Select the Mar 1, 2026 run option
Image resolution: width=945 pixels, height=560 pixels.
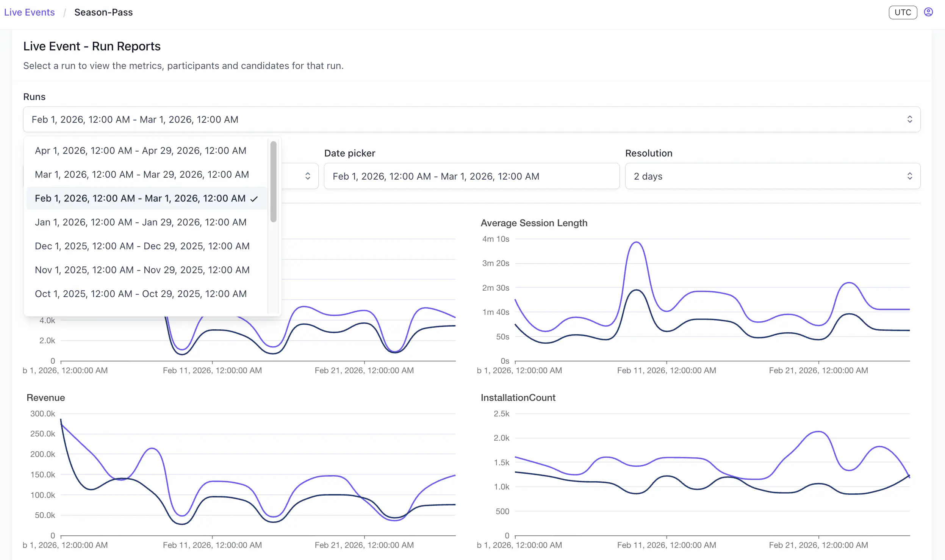coord(142,174)
